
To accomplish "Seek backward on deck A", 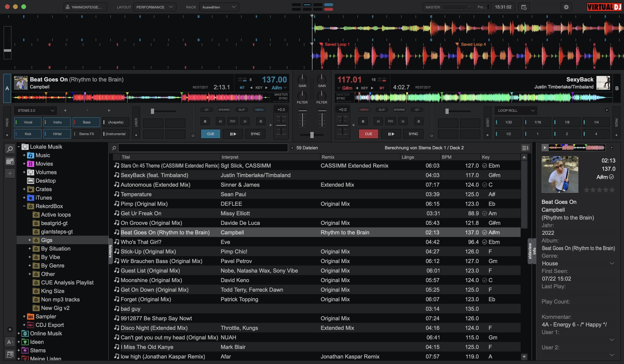I will click(x=220, y=121).
